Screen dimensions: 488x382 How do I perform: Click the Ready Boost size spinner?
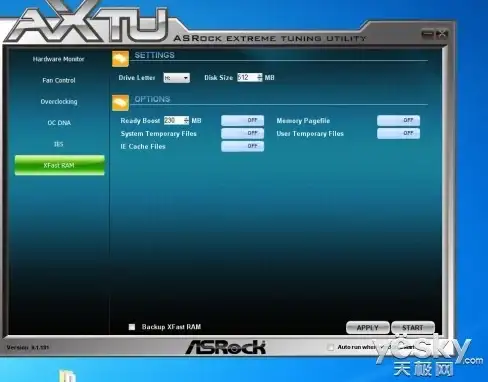[186, 120]
